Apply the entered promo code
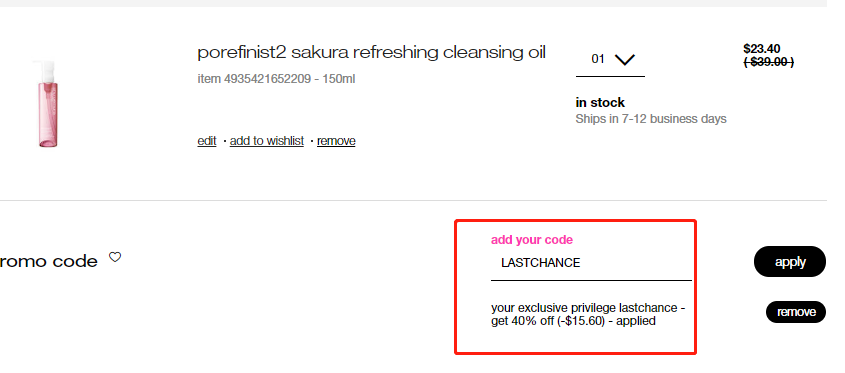 pos(789,262)
